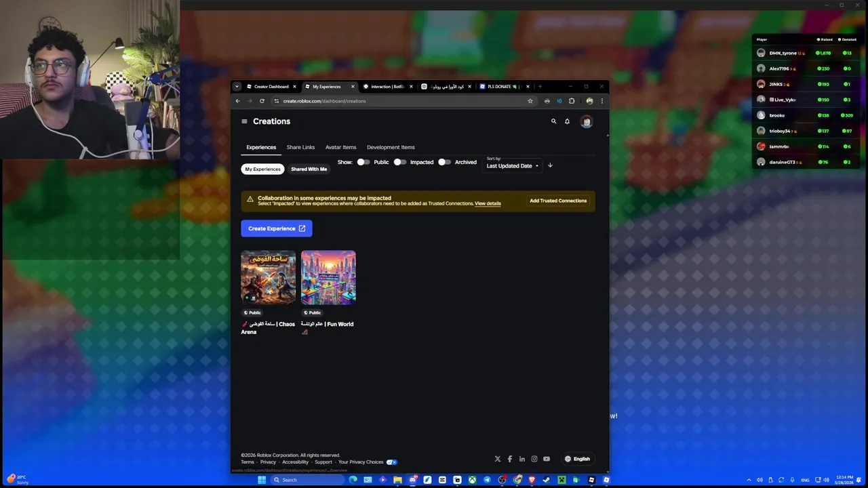Viewport: 868px width, 488px height.
Task: Close the Creator Dashboard browser tab
Action: (294, 87)
